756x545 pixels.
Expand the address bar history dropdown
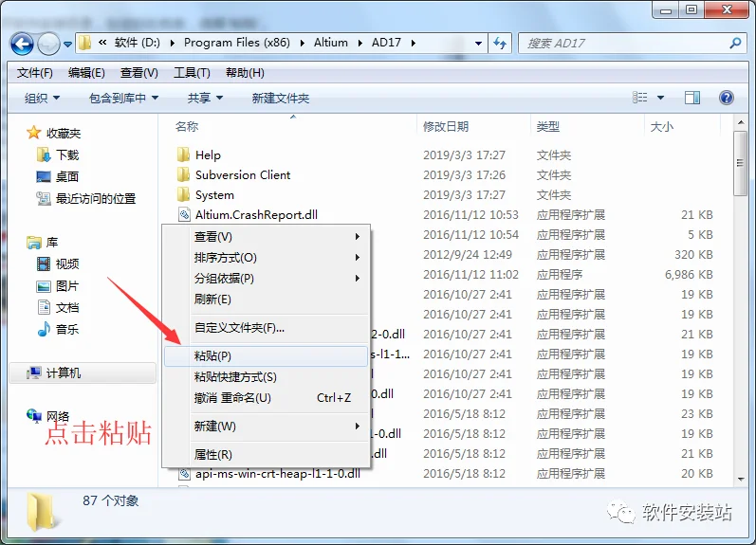pos(478,44)
